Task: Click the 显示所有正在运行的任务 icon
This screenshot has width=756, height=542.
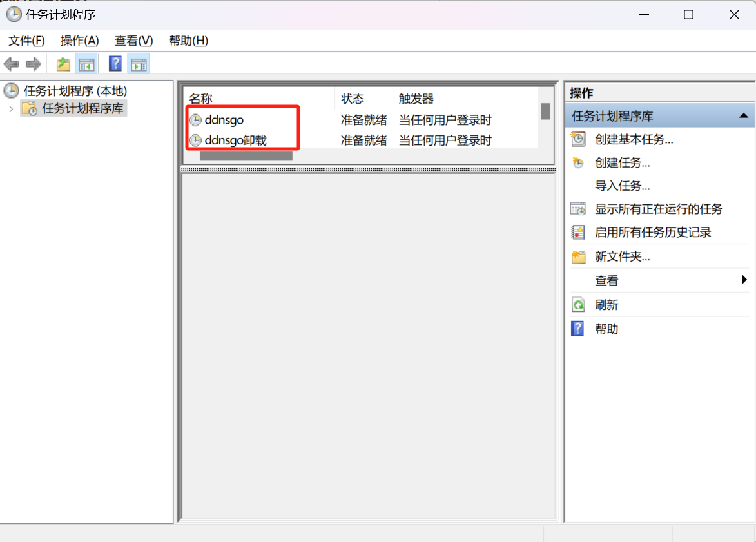Action: click(578, 209)
